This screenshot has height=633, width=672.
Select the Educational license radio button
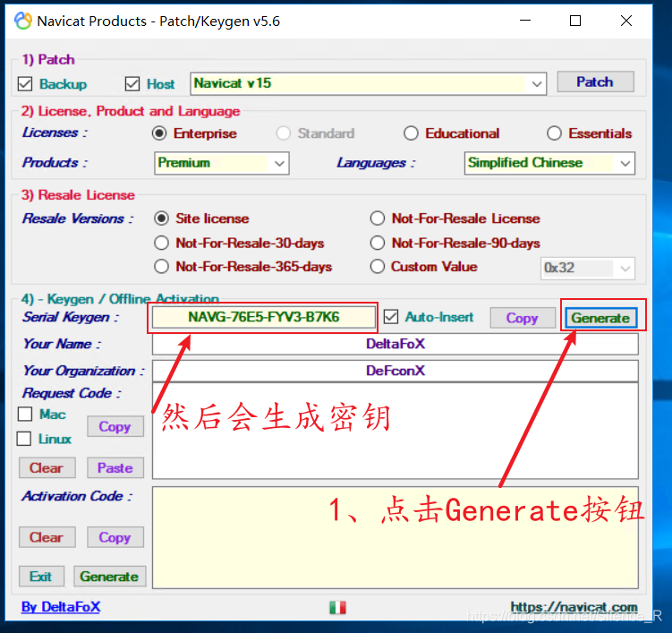click(411, 133)
